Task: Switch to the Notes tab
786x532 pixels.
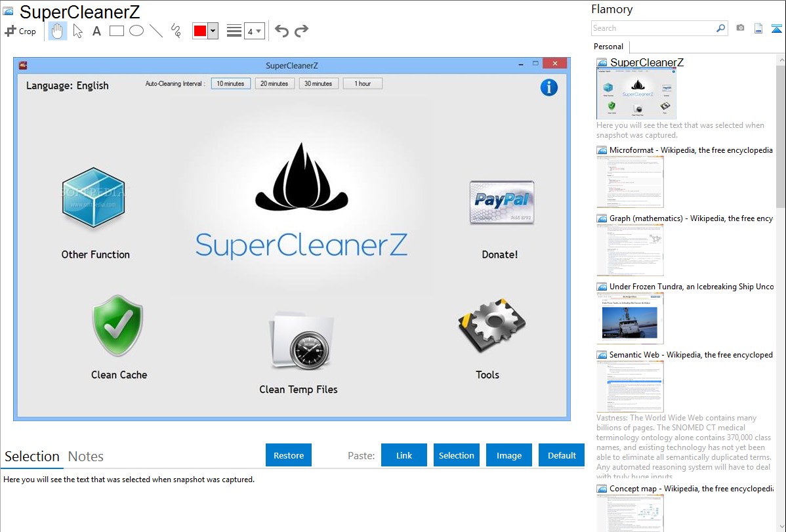Action: (x=85, y=457)
